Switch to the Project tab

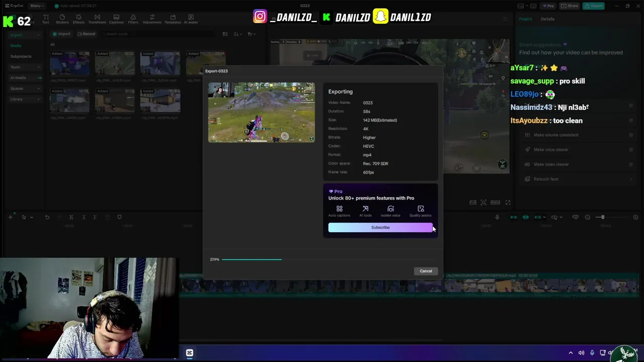pyautogui.click(x=525, y=19)
